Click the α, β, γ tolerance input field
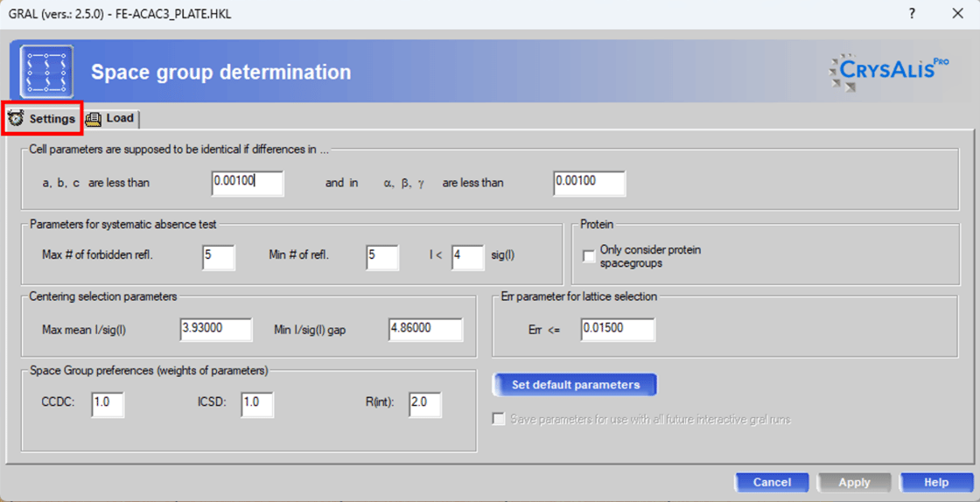This screenshot has width=980, height=502. coord(589,183)
